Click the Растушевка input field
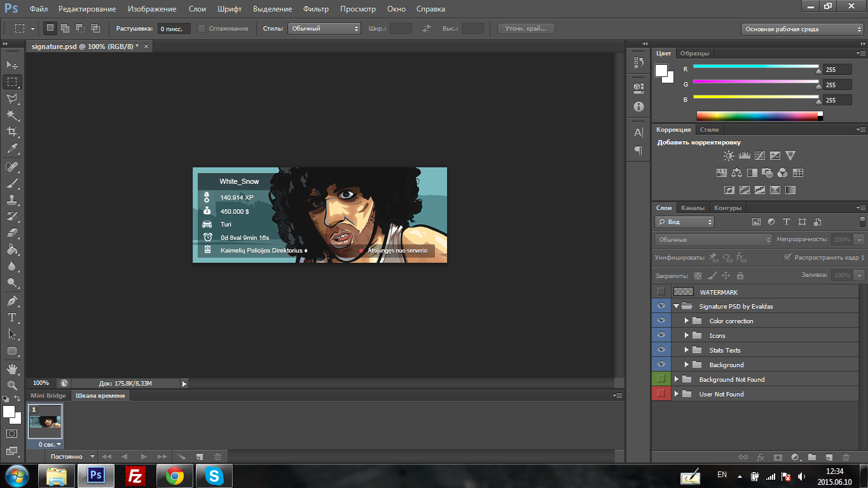This screenshot has width=868, height=488. point(174,29)
